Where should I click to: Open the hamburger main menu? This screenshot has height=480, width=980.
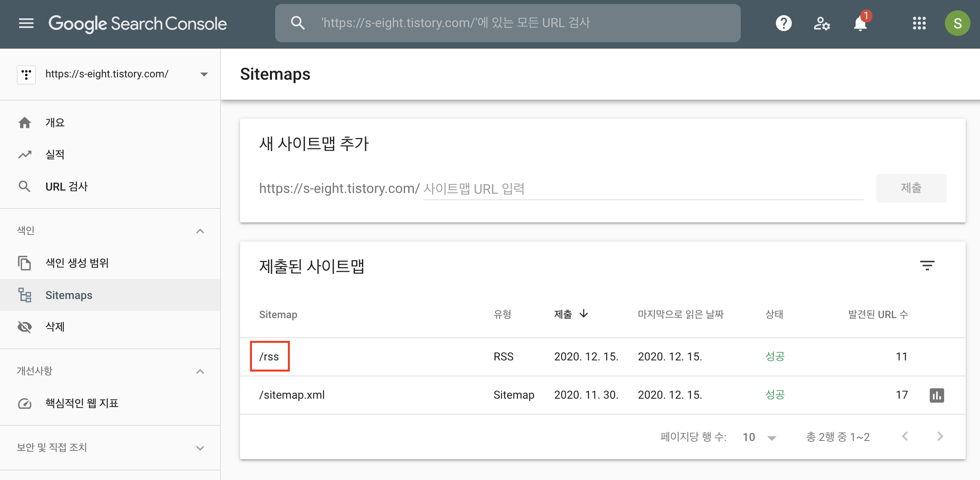tap(26, 23)
